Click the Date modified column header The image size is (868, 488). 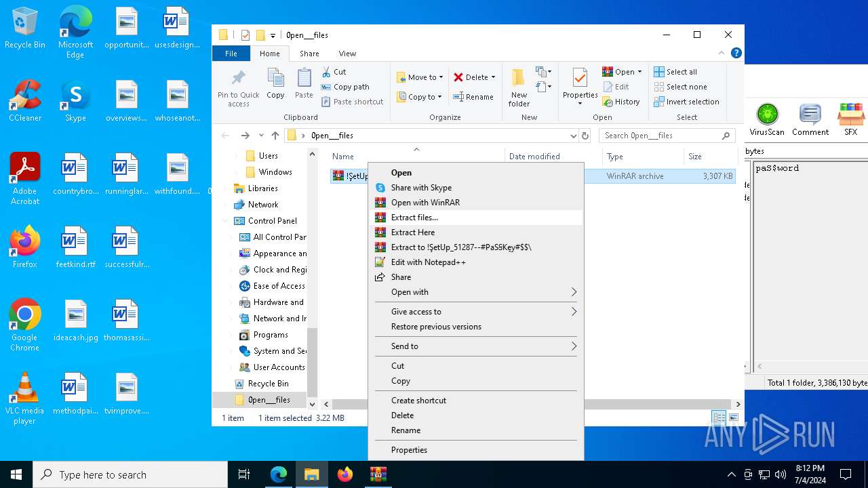[x=553, y=157]
